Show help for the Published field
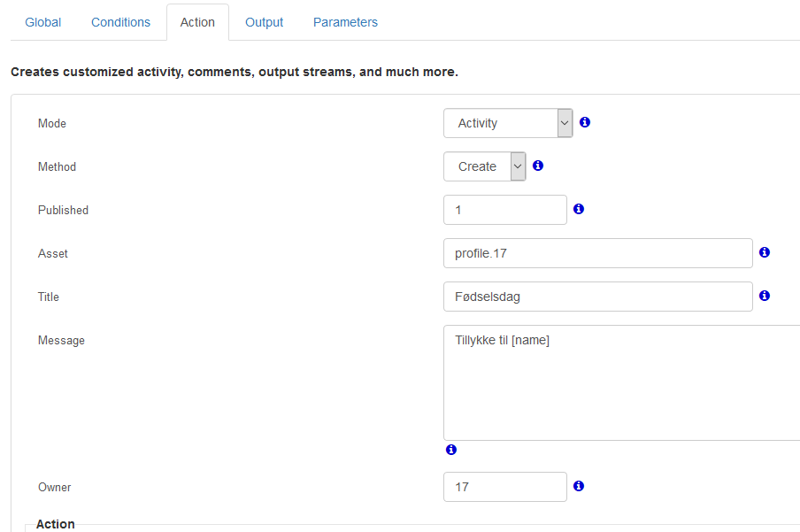 579,209
